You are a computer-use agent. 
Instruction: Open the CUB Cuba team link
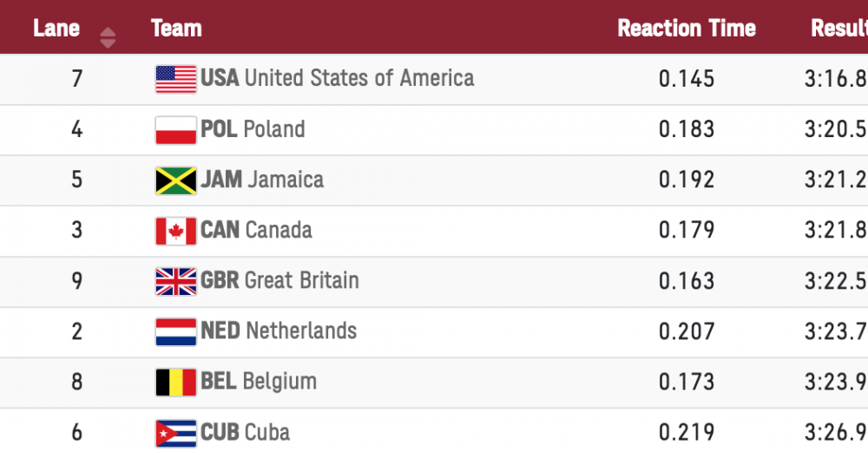click(245, 432)
